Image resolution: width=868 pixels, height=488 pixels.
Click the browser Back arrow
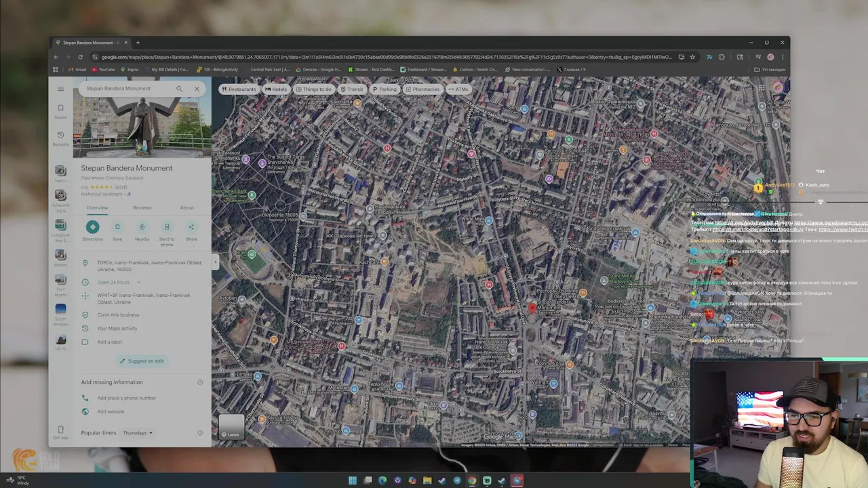[x=56, y=57]
